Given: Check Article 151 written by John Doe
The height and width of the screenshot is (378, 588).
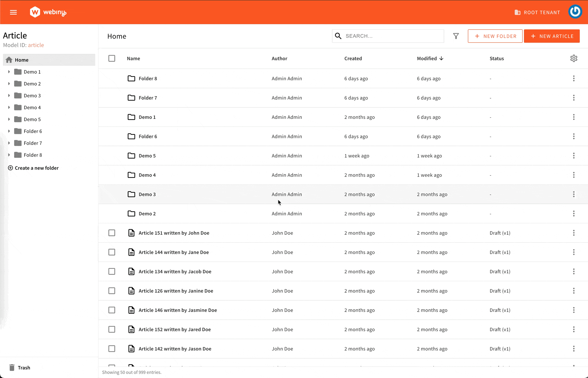Looking at the screenshot, I should [x=112, y=233].
